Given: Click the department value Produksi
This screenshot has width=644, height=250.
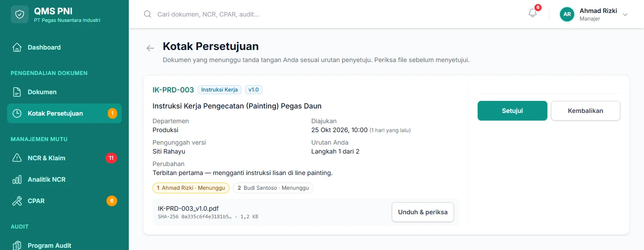Looking at the screenshot, I should point(165,130).
